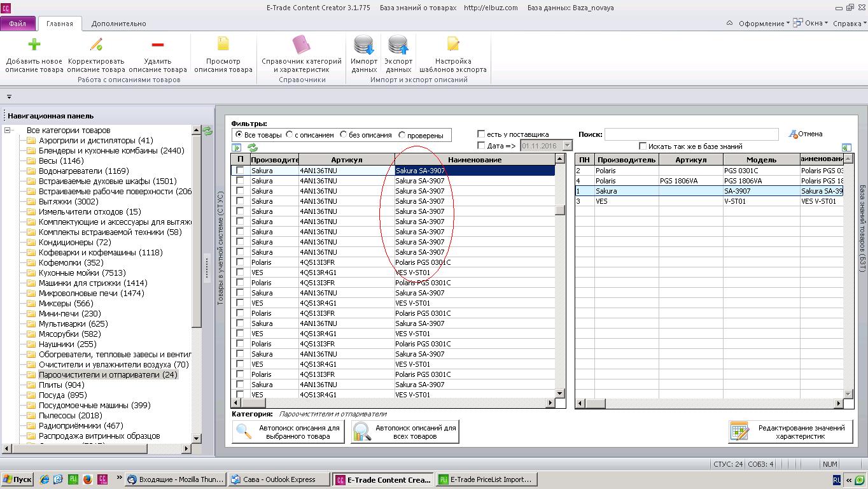Click the pink CC icon in quick launch
This screenshot has height=489, width=868.
102,479
